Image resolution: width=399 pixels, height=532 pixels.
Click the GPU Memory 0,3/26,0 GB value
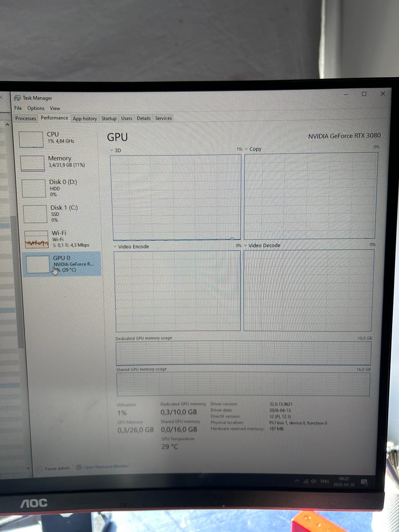[x=135, y=430]
